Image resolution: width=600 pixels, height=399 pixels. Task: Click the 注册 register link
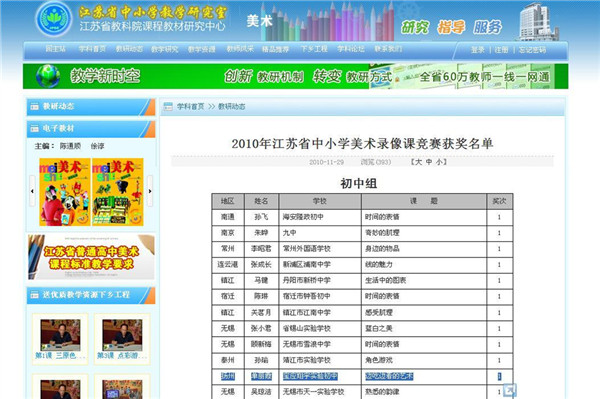(501, 50)
